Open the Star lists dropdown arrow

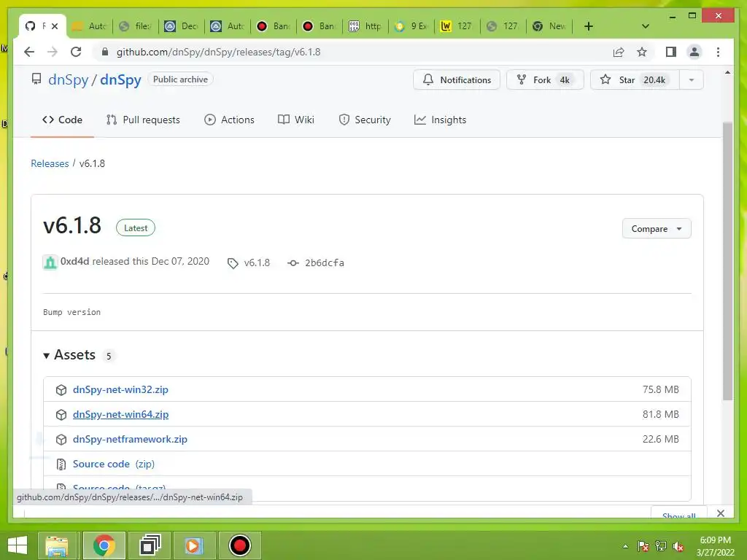(x=692, y=79)
